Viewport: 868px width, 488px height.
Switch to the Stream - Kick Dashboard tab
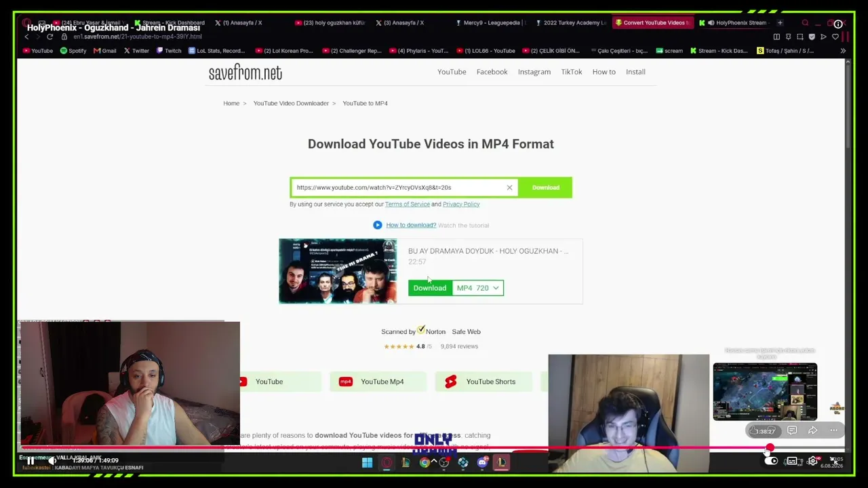coord(170,23)
